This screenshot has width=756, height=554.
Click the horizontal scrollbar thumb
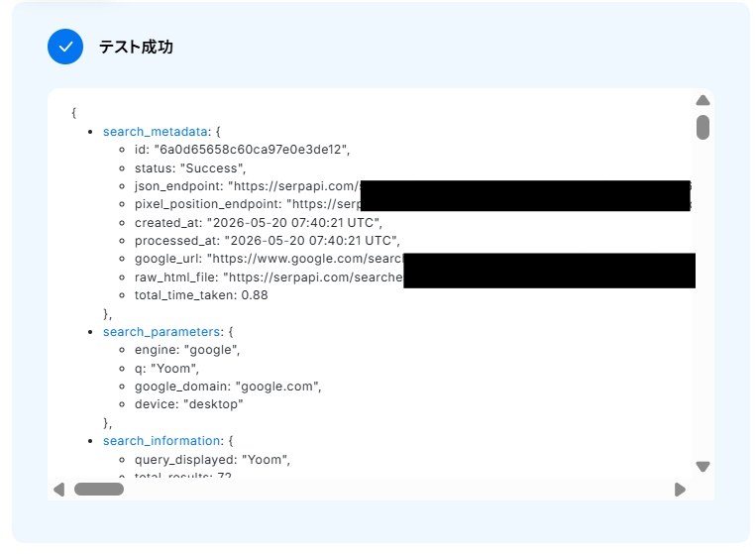[x=99, y=490]
